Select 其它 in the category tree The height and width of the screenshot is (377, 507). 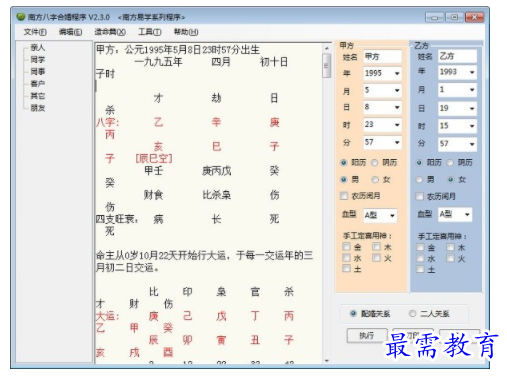pos(38,96)
